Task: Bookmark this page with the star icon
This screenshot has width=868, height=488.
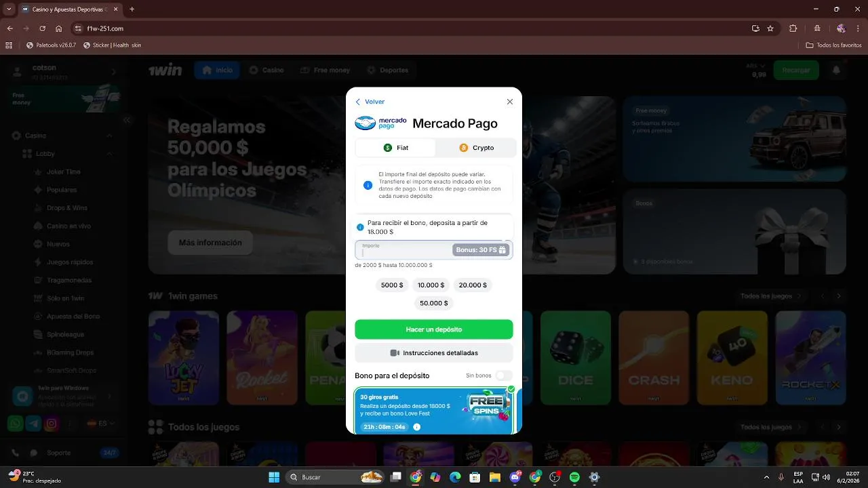Action: tap(770, 28)
